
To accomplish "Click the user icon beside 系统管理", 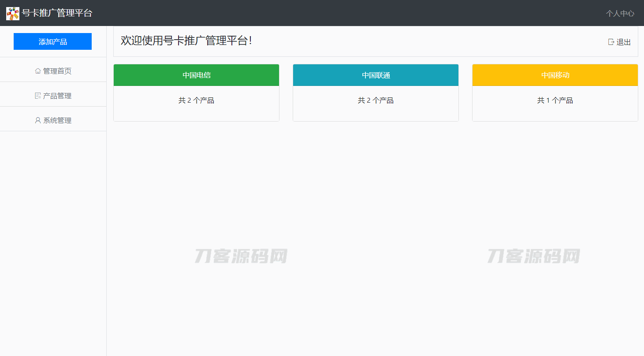I will 38,120.
